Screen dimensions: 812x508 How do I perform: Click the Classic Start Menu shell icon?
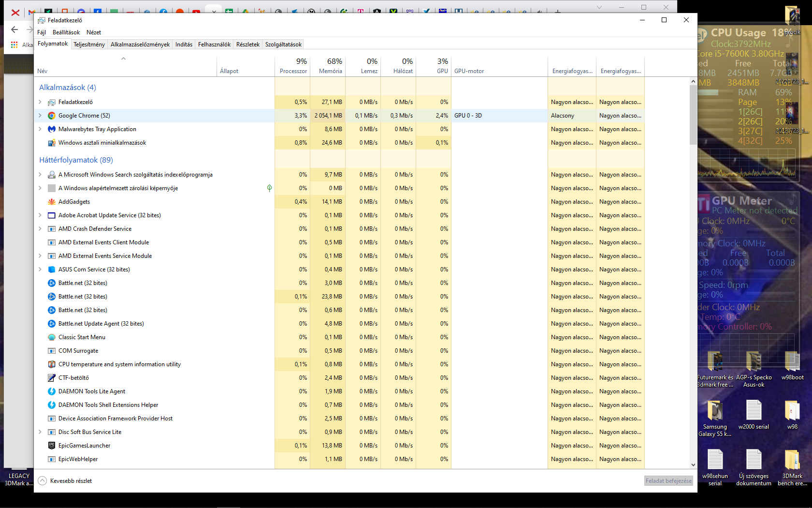52,337
